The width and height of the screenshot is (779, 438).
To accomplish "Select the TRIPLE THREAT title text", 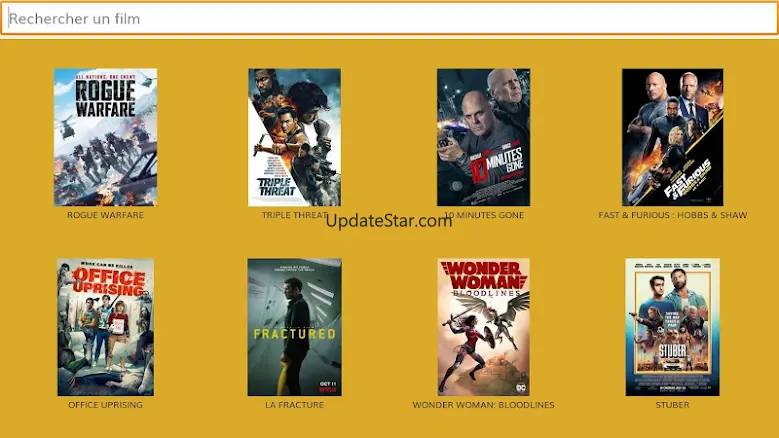I will (x=295, y=215).
